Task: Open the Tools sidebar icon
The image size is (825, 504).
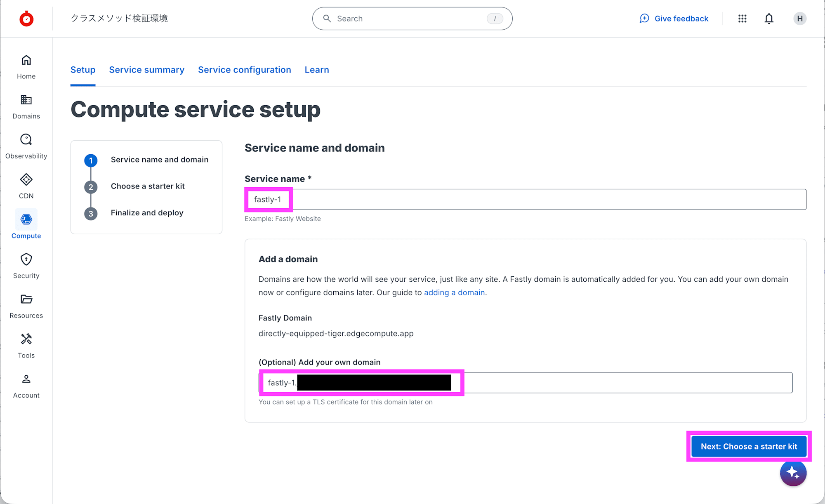Action: click(26, 339)
